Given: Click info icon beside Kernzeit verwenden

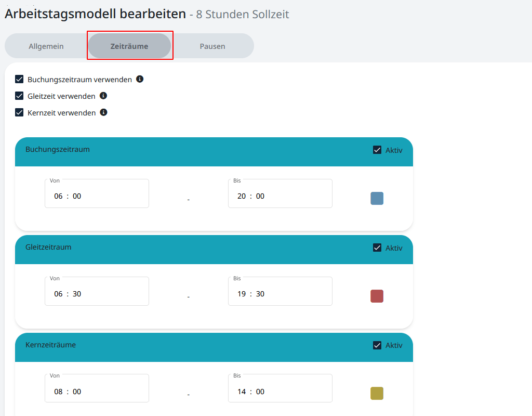Looking at the screenshot, I should (x=104, y=112).
